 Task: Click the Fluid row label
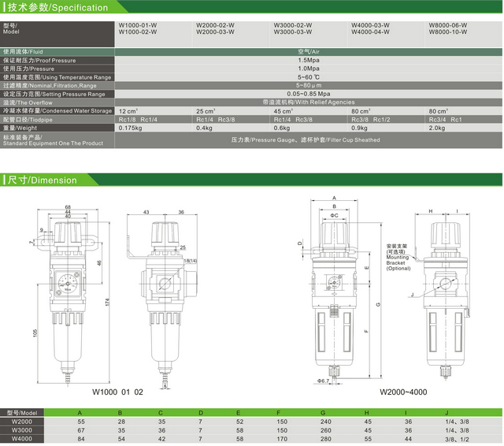(x=22, y=51)
